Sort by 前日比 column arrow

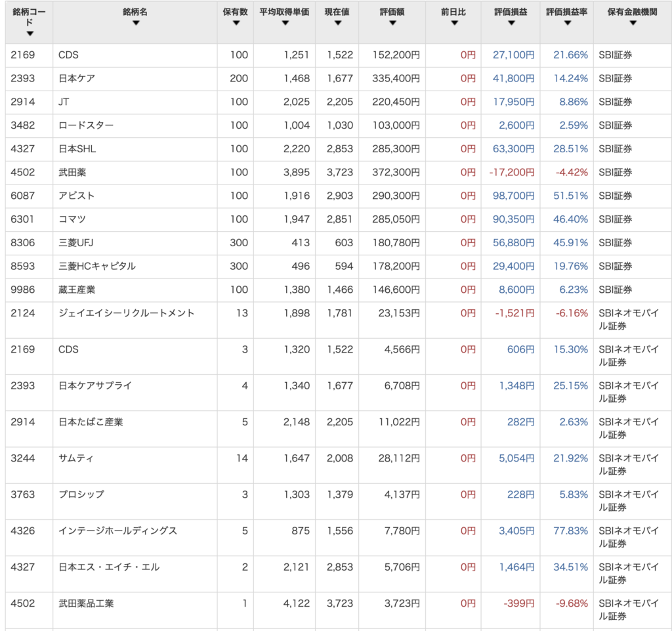pyautogui.click(x=454, y=23)
